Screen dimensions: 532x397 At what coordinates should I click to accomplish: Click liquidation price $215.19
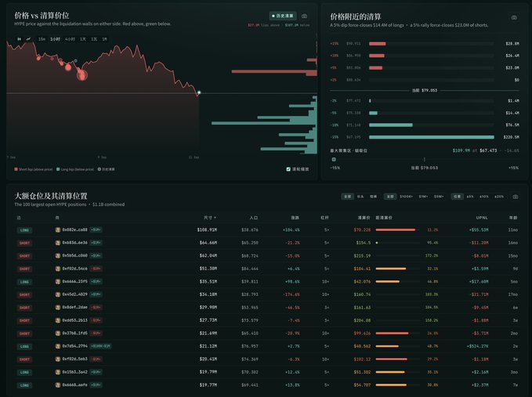362,255
